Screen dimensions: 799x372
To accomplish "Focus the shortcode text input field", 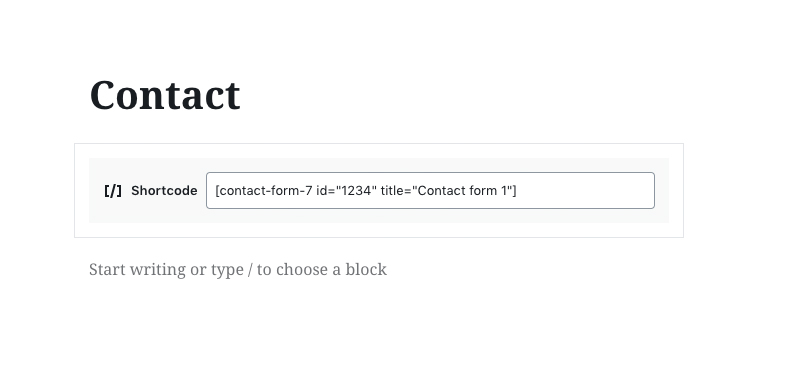I will (x=430, y=191).
